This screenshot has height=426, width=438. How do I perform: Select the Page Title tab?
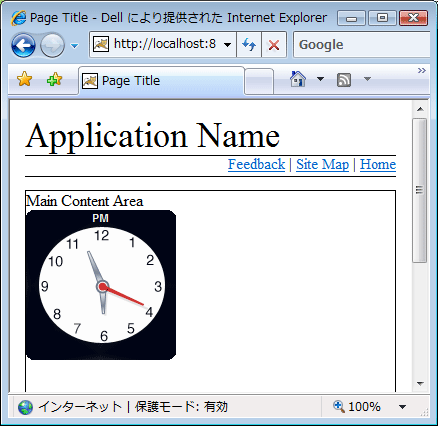tap(161, 81)
